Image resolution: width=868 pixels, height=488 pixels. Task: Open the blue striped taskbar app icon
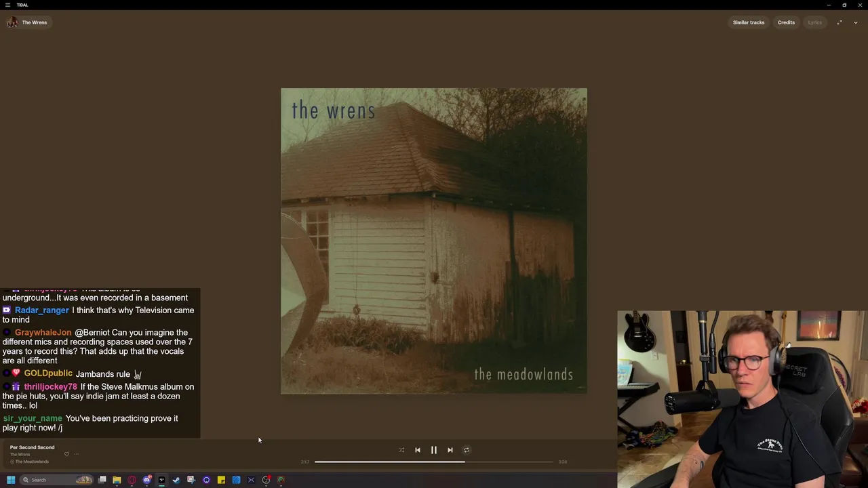236,480
